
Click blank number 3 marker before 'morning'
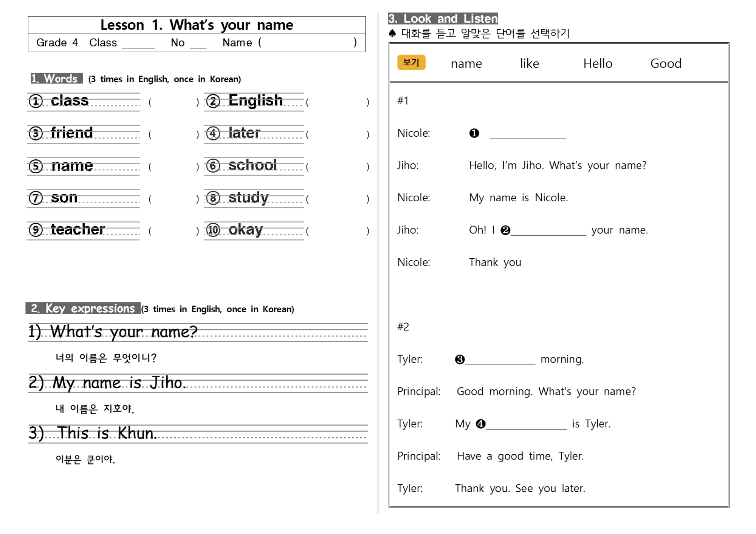tap(460, 359)
